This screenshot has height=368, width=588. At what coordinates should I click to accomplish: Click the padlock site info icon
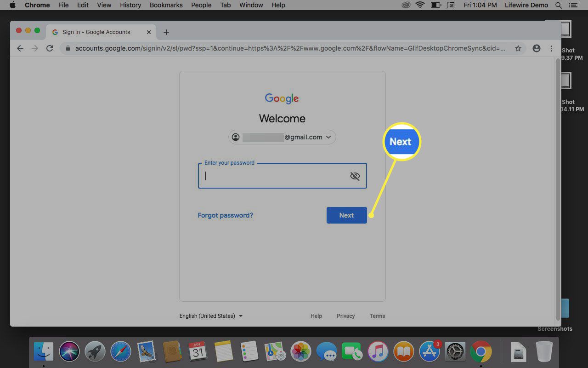68,48
